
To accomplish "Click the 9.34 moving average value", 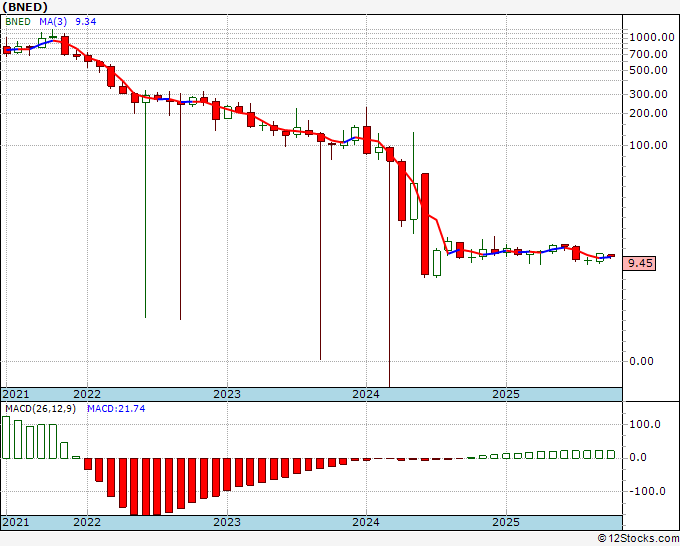I will coord(86,22).
